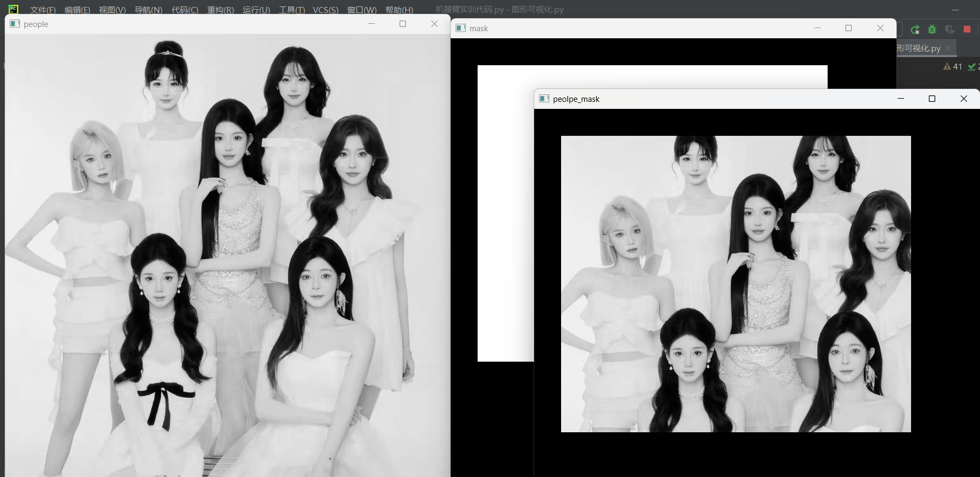The height and width of the screenshot is (477, 980).
Task: Minimize the mask window
Action: pyautogui.click(x=817, y=28)
